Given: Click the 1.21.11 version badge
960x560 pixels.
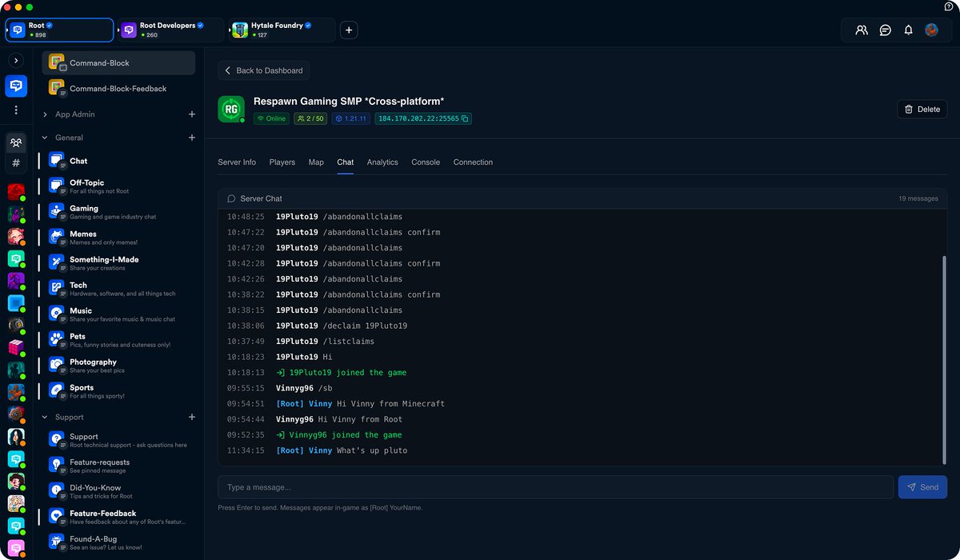Looking at the screenshot, I should click(x=351, y=118).
